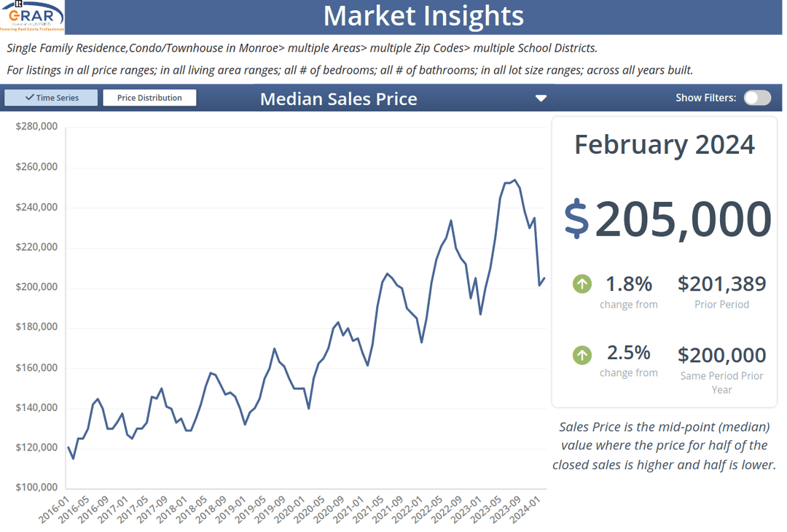Click the $205,000 median price figure

[x=682, y=219]
